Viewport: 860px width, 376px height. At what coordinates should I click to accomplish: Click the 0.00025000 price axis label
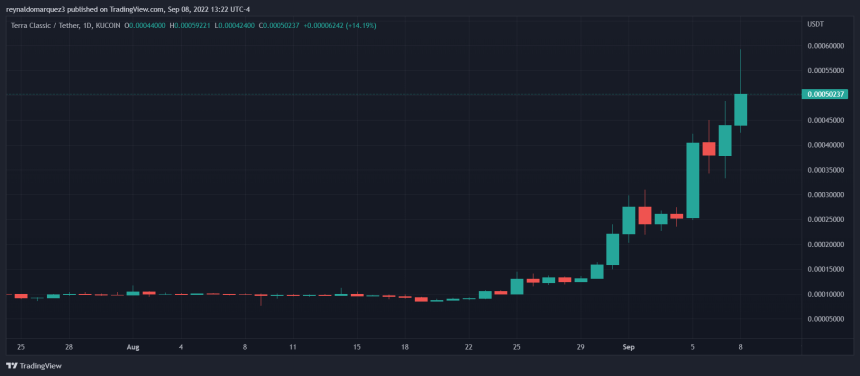tap(825, 220)
